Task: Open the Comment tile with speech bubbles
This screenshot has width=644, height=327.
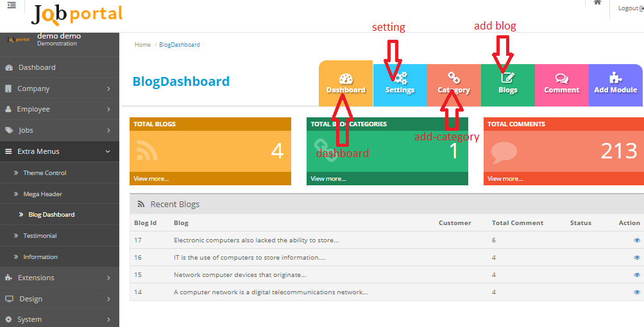Action: point(561,83)
